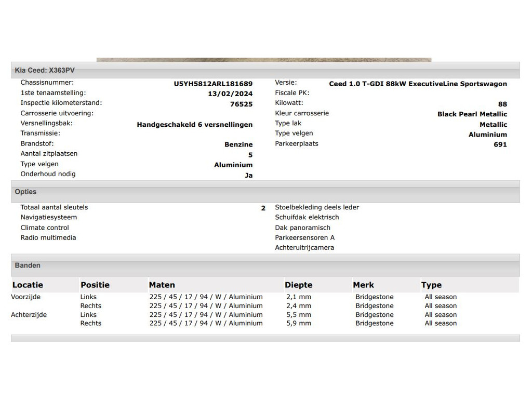The height and width of the screenshot is (399, 532).
Task: Click 'All season' in the 5,9 mm row
Action: tap(441, 323)
